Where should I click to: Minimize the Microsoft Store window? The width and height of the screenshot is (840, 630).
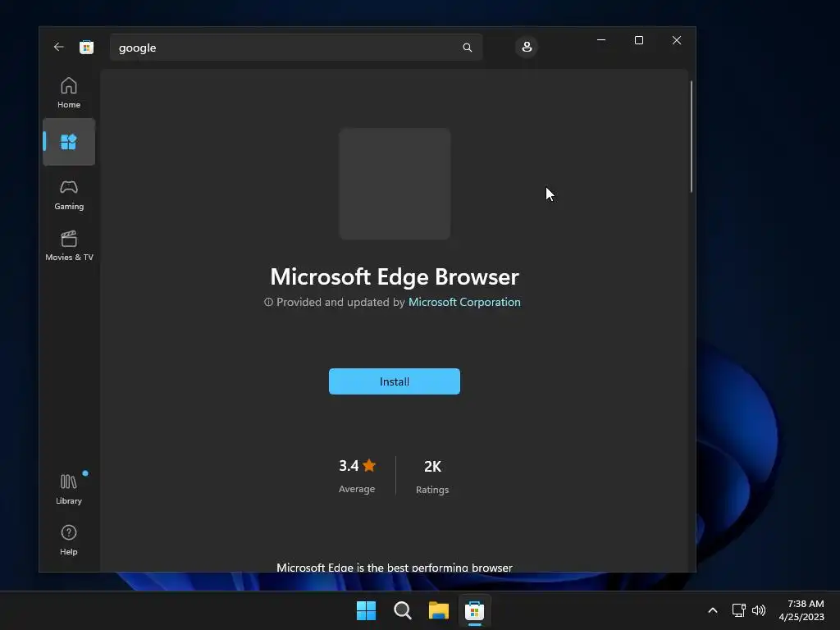point(601,40)
